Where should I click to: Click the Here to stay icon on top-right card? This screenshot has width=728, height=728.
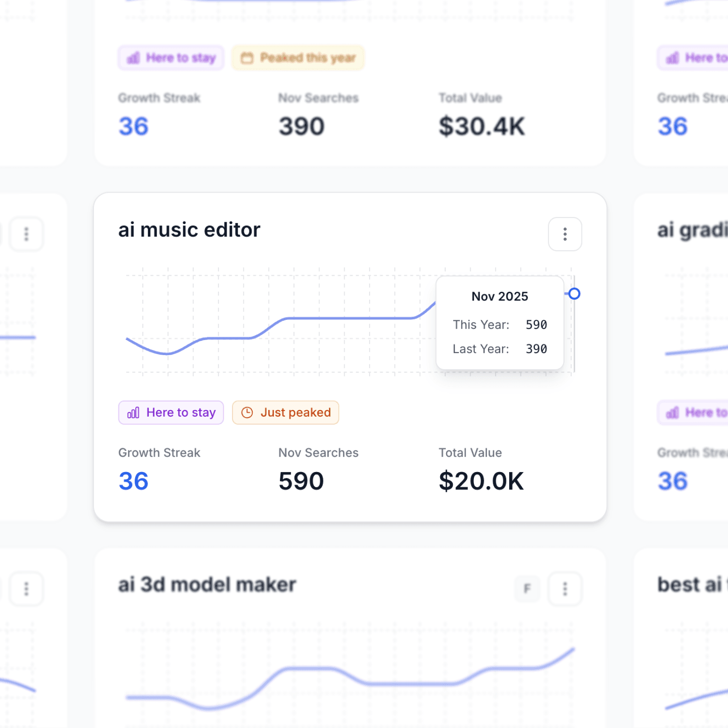point(672,57)
